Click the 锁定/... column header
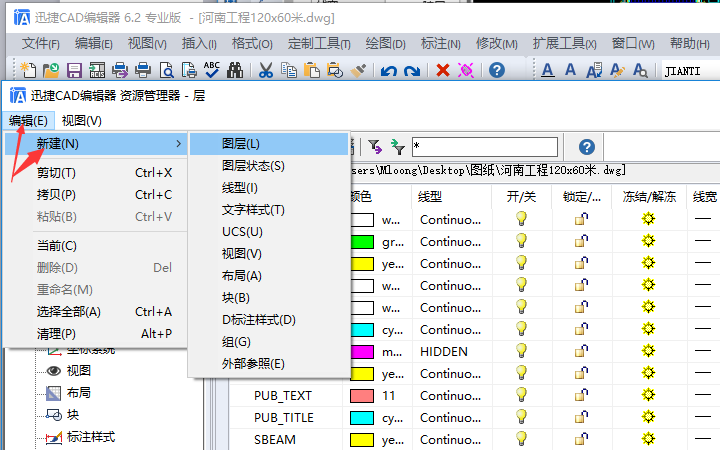This screenshot has height=450, width=720. point(582,197)
